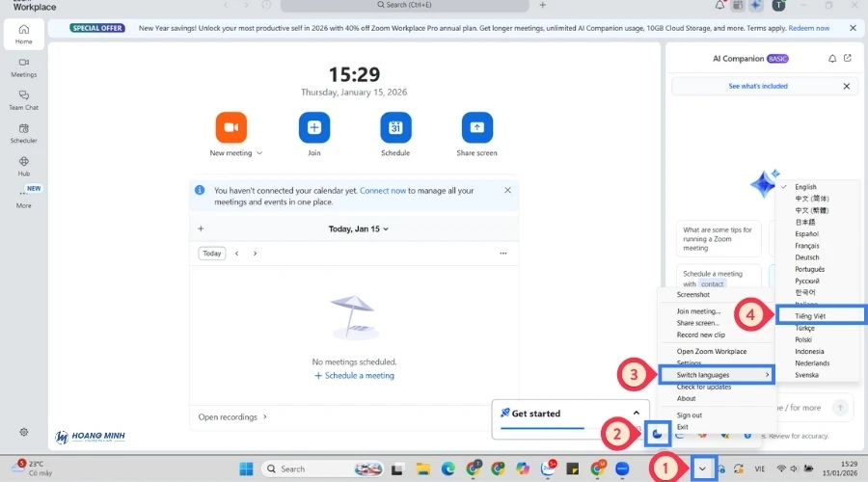Screen dimensions: 868x482
Task: Open the Hub sidebar item
Action: pos(23,166)
